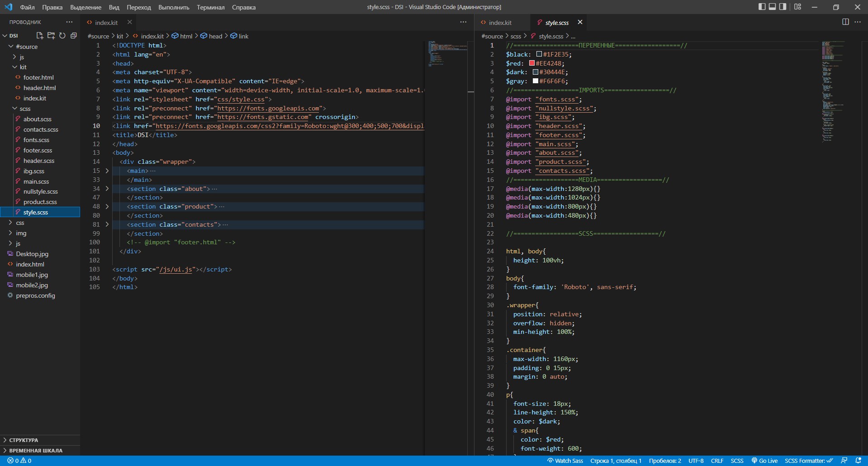Change CRLF line ending setting

pyautogui.click(x=717, y=461)
